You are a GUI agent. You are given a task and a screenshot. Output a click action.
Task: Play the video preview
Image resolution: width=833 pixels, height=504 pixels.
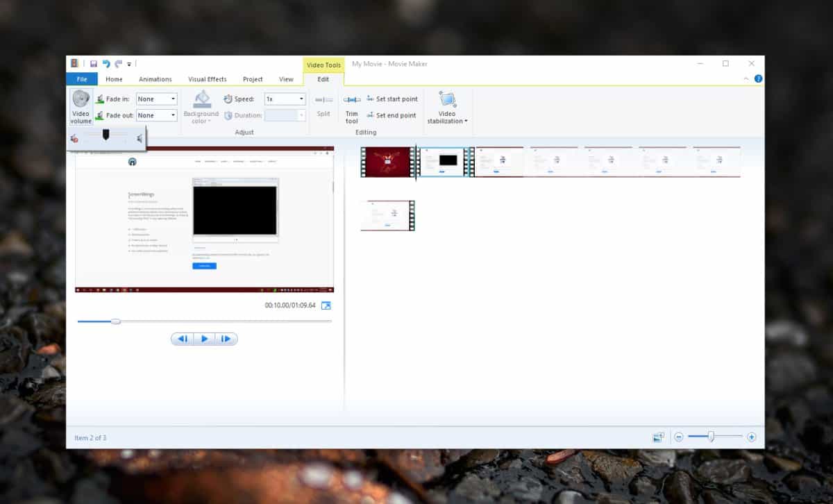(x=204, y=339)
